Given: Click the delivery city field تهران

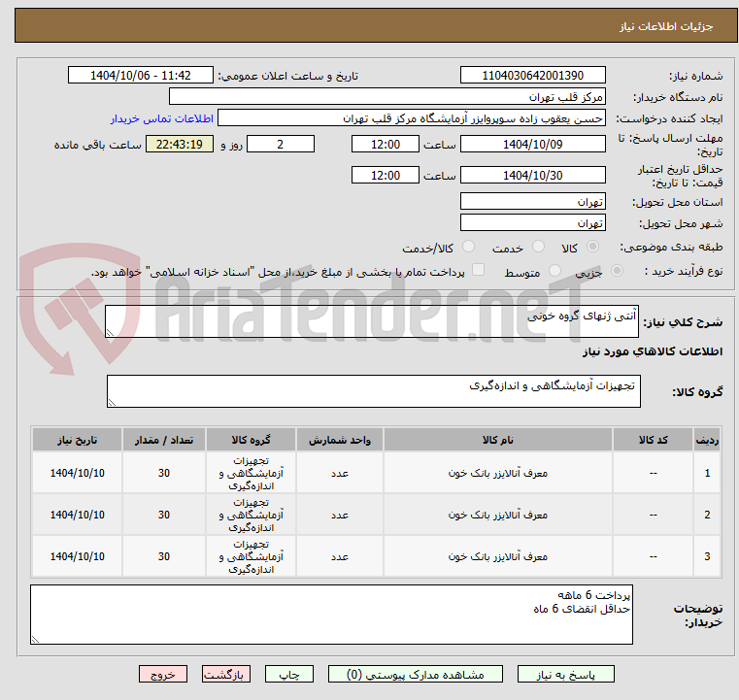Looking at the screenshot, I should coord(532,222).
